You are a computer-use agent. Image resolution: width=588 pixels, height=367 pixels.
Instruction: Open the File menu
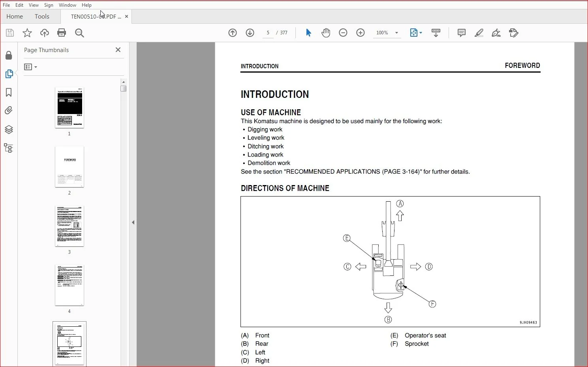[x=6, y=5]
